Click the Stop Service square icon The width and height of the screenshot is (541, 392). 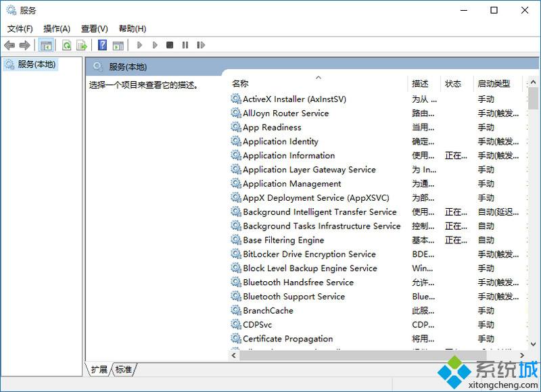(170, 45)
